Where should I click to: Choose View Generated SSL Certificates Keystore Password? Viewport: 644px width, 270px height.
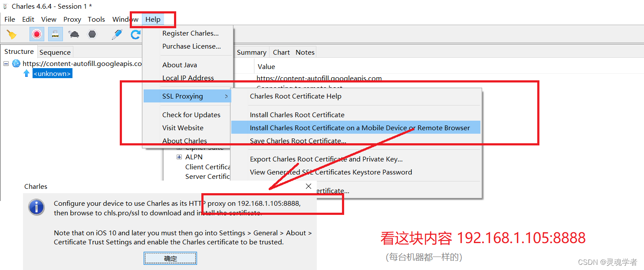click(331, 172)
